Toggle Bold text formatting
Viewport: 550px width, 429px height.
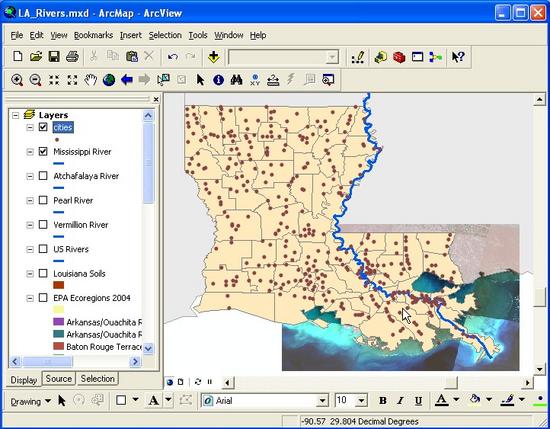click(x=383, y=401)
